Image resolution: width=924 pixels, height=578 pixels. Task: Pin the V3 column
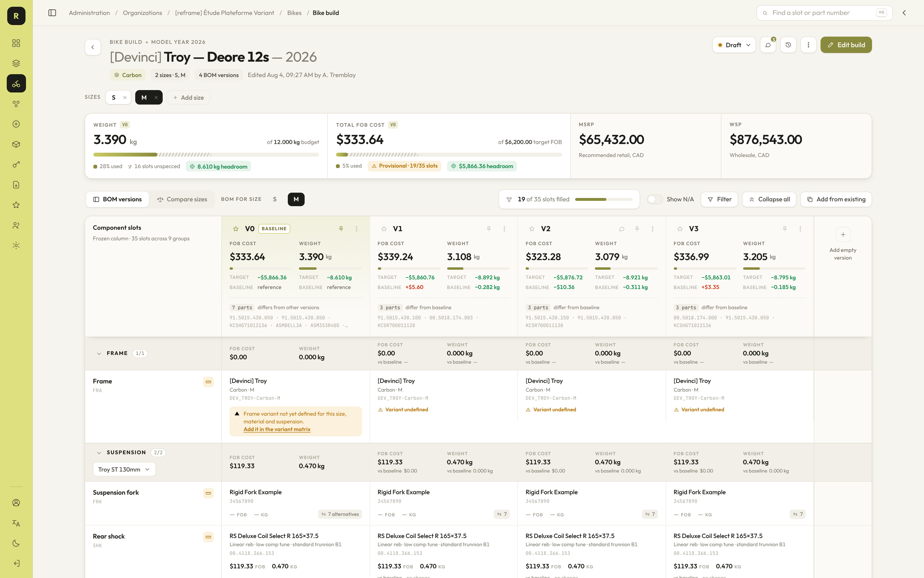(x=785, y=229)
